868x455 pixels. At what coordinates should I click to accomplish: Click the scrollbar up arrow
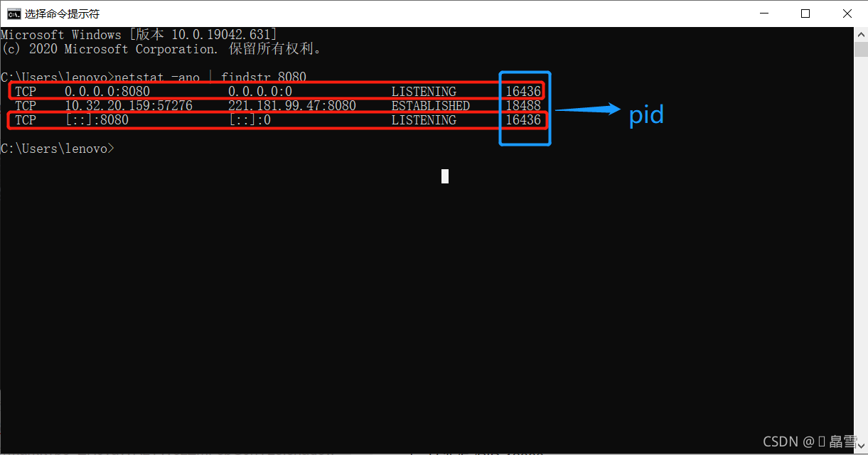click(x=860, y=33)
